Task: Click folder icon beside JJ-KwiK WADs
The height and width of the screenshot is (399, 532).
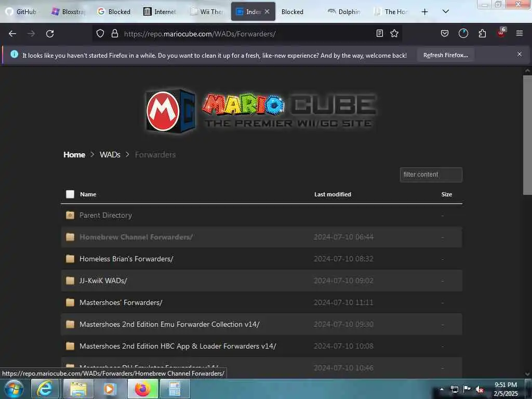Action: (70, 281)
